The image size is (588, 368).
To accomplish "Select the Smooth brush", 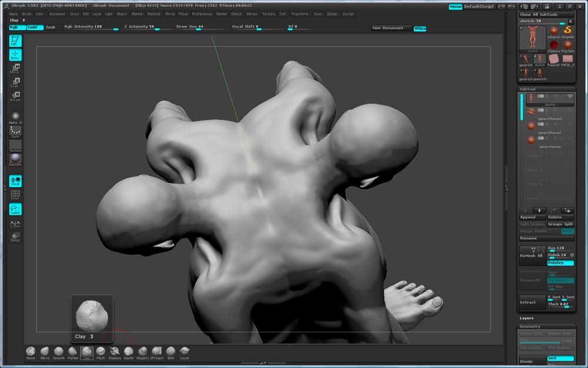I will coord(58,353).
